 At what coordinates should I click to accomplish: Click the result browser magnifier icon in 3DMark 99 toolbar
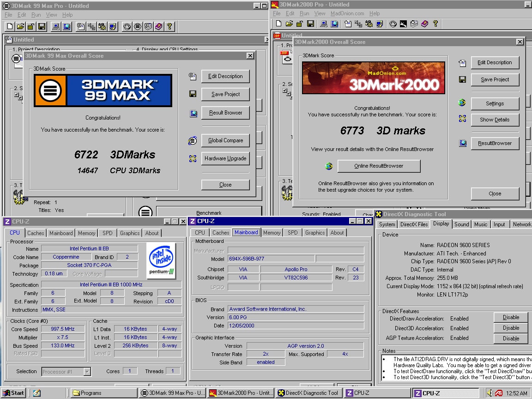point(67,26)
